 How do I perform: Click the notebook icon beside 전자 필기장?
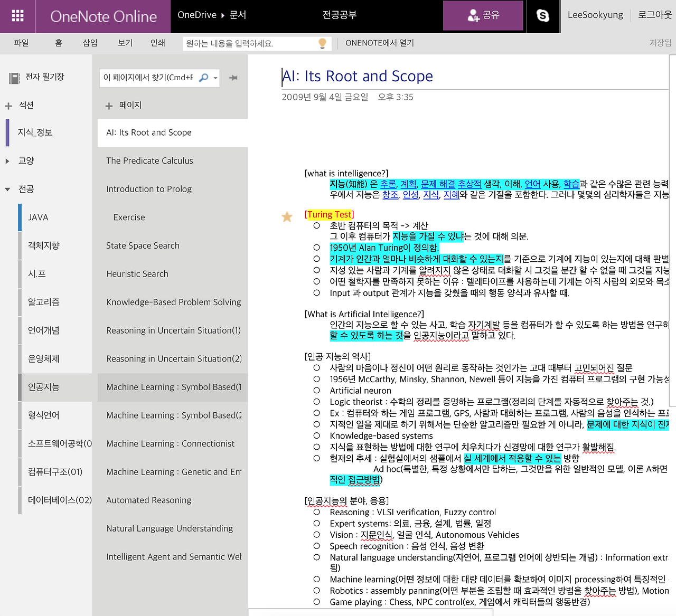[x=14, y=78]
